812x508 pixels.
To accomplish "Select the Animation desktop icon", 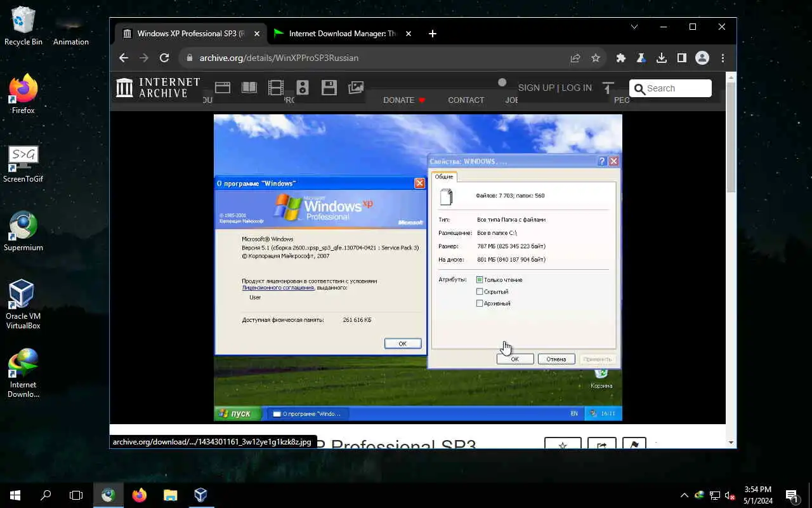I will click(x=71, y=26).
